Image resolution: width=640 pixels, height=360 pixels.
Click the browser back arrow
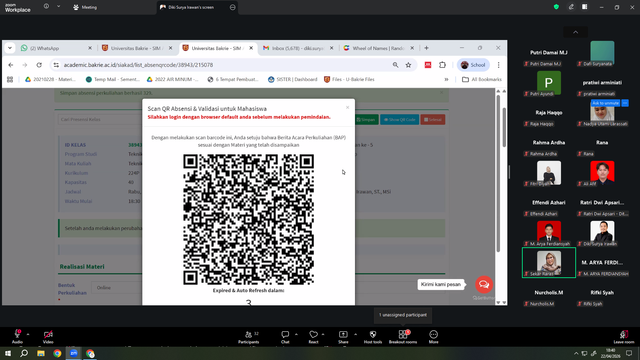[11, 65]
